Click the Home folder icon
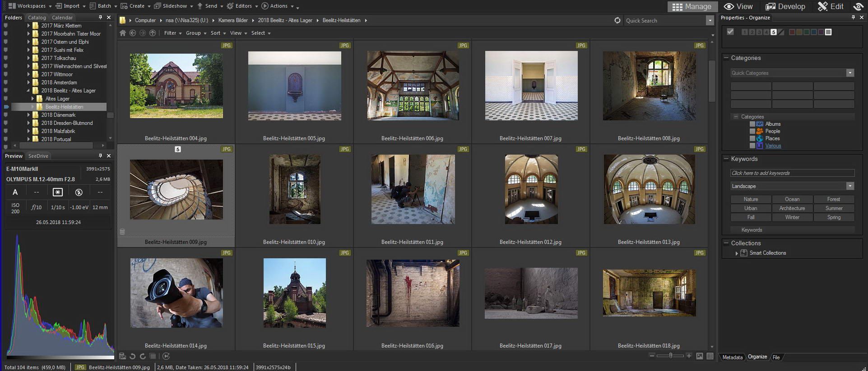 123,33
